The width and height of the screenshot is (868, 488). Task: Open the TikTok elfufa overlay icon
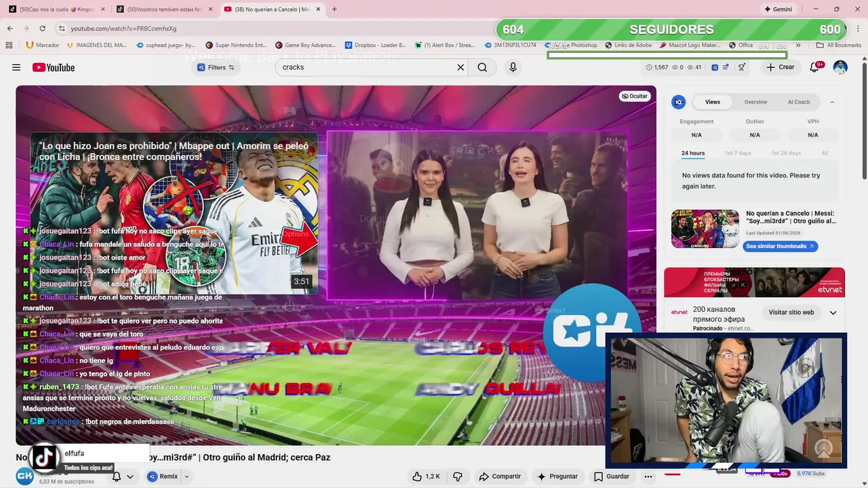(x=44, y=457)
